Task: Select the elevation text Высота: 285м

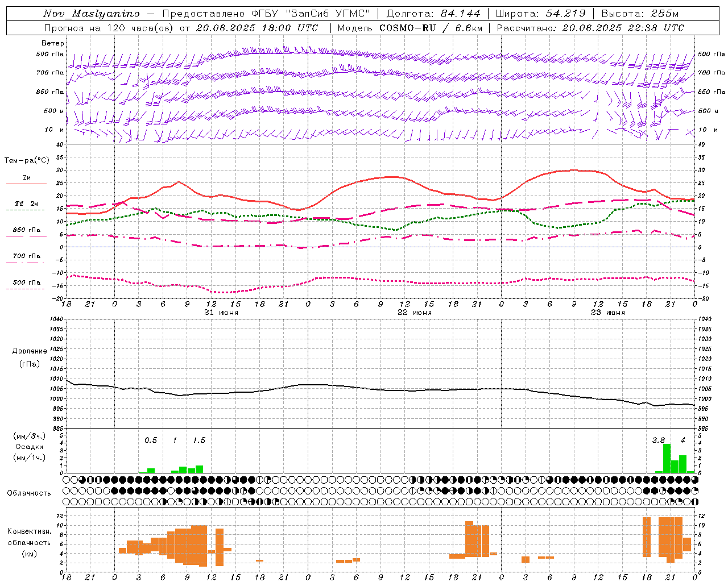Action: click(x=640, y=14)
